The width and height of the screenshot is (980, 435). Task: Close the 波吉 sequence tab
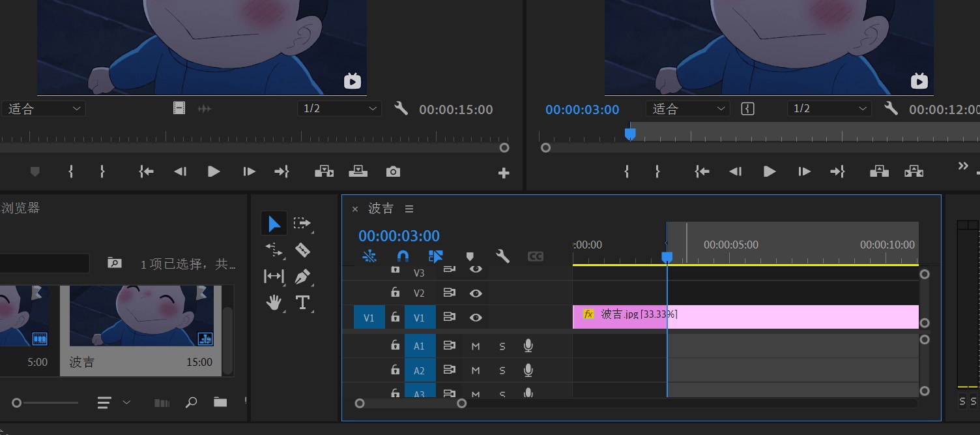point(355,209)
